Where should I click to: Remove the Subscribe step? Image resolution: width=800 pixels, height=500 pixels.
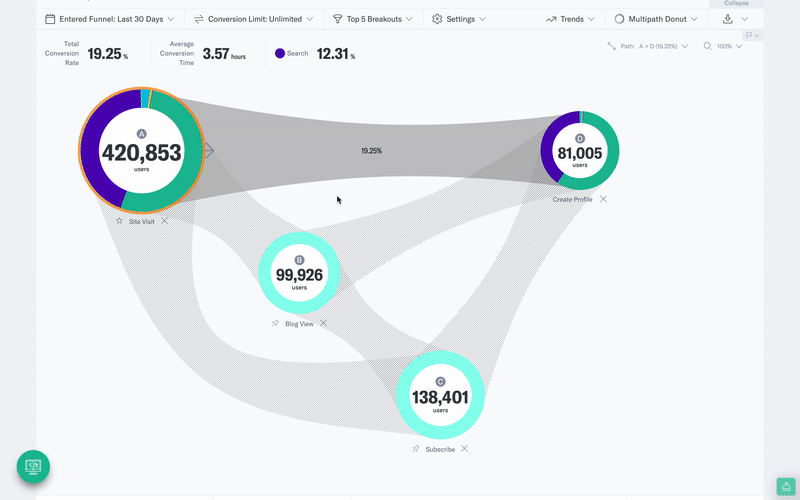(464, 448)
